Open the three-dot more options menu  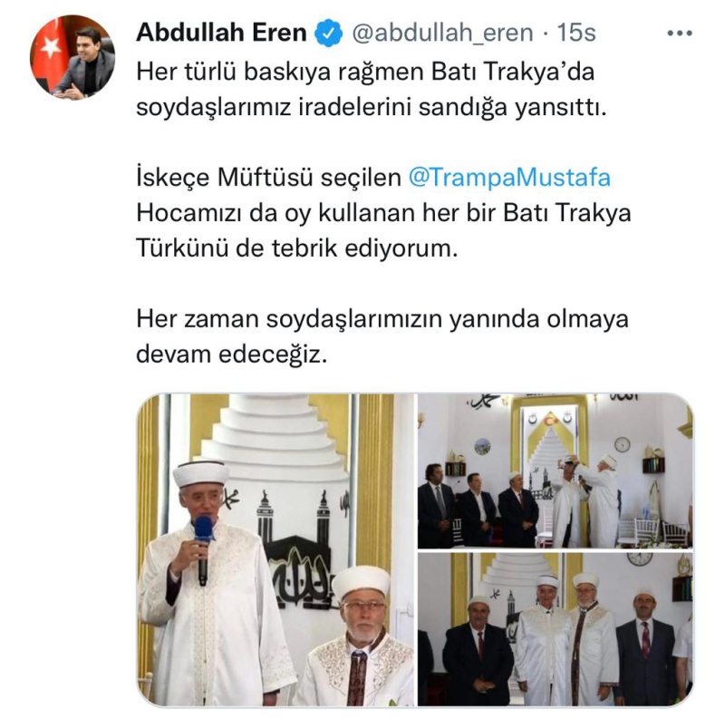pyautogui.click(x=680, y=33)
